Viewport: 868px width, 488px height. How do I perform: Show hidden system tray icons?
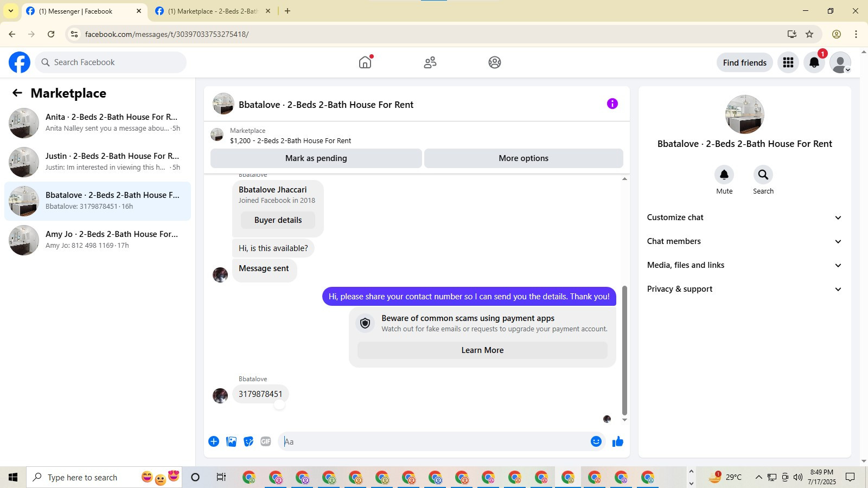[758, 477]
